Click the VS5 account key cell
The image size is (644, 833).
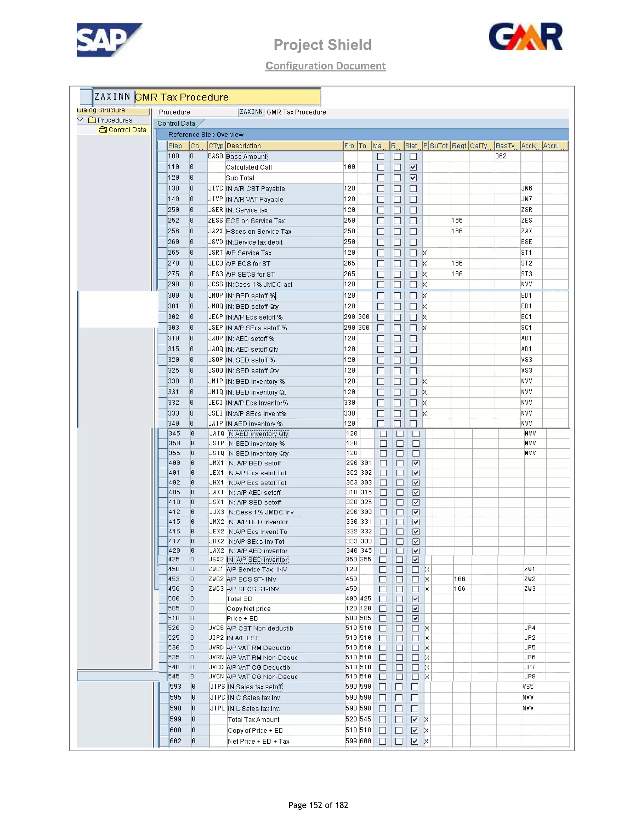point(533,687)
